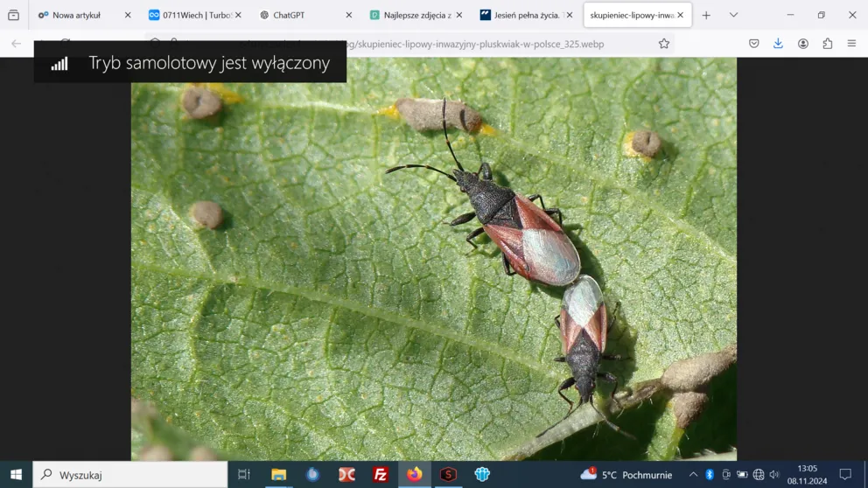Open File Explorer from the taskbar

[x=278, y=475]
